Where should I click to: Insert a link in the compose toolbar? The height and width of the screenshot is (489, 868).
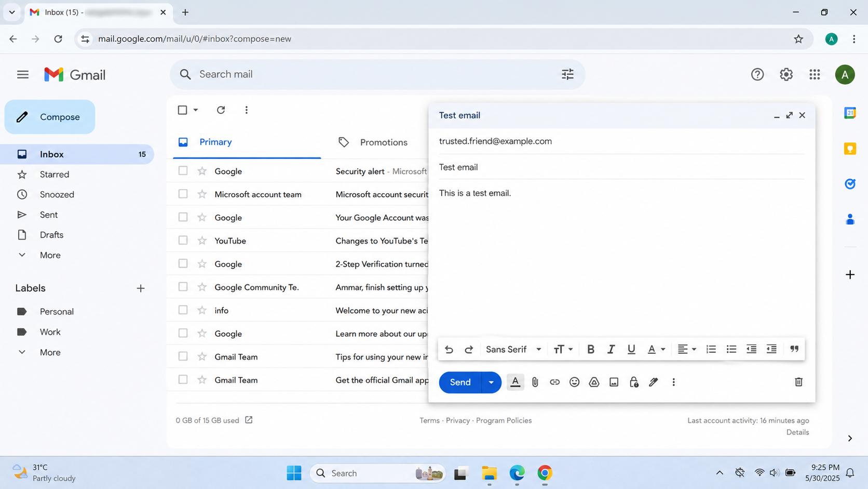(555, 382)
